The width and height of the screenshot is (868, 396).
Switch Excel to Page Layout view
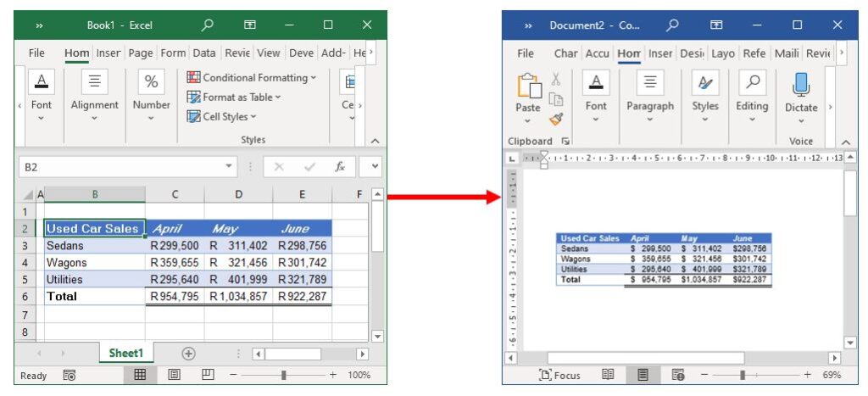click(x=174, y=375)
